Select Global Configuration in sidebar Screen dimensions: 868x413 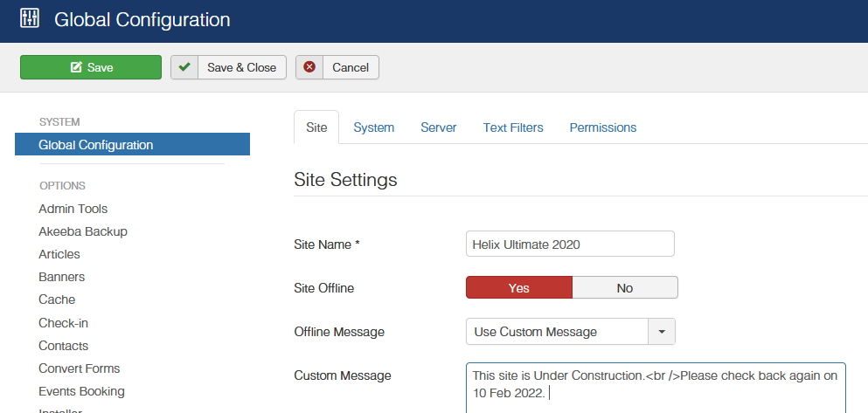coord(96,145)
